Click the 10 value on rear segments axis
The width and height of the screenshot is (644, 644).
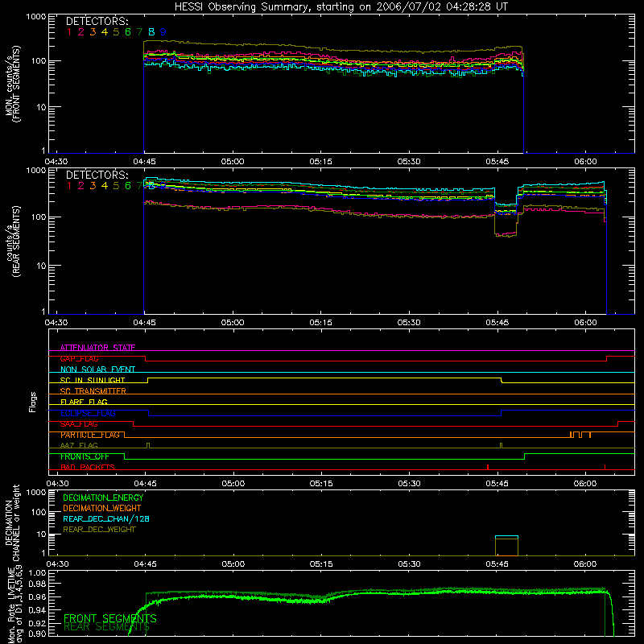click(43, 266)
